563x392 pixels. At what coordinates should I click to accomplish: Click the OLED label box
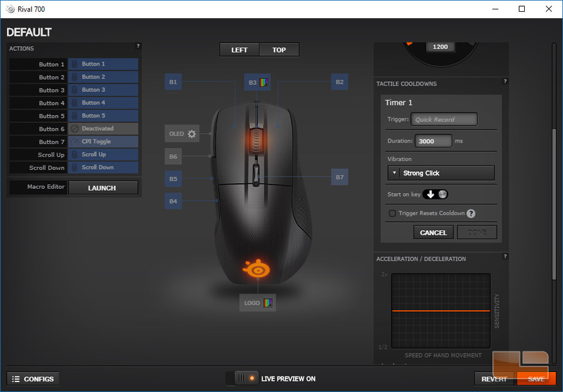[x=182, y=134]
